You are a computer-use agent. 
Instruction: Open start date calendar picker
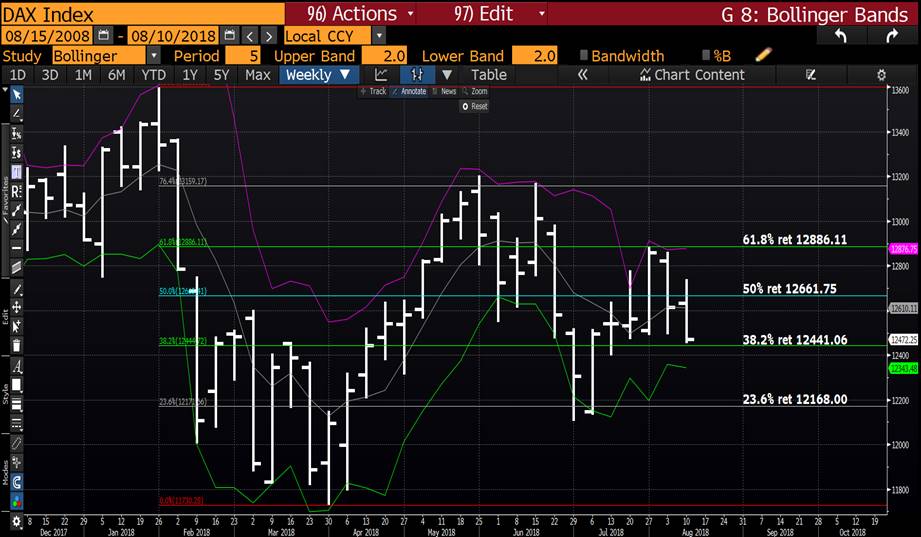(103, 36)
